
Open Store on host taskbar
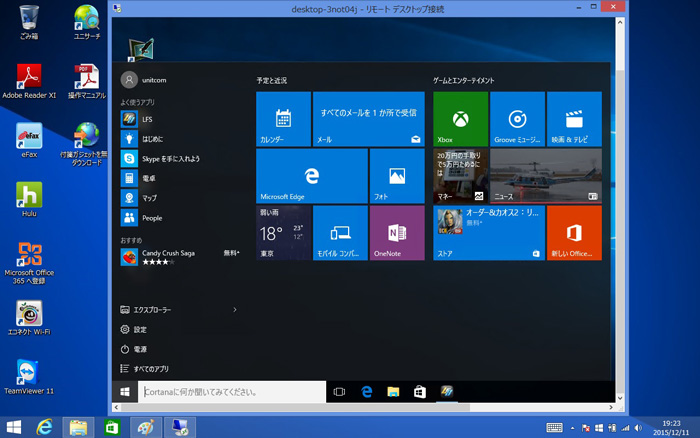point(112,427)
